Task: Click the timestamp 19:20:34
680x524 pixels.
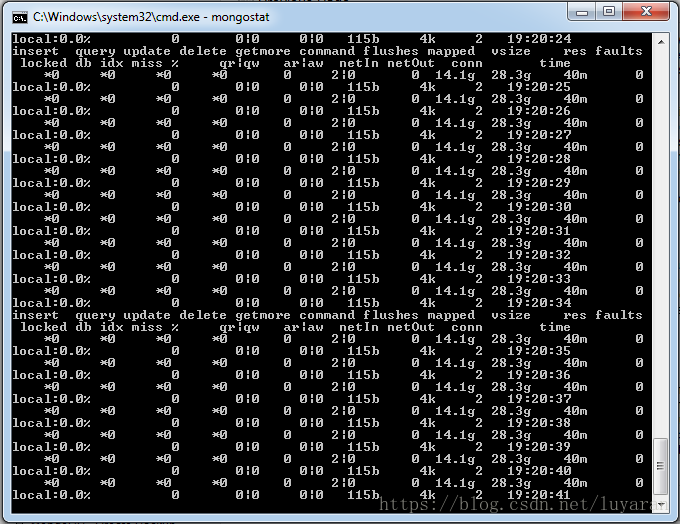Action: click(539, 303)
